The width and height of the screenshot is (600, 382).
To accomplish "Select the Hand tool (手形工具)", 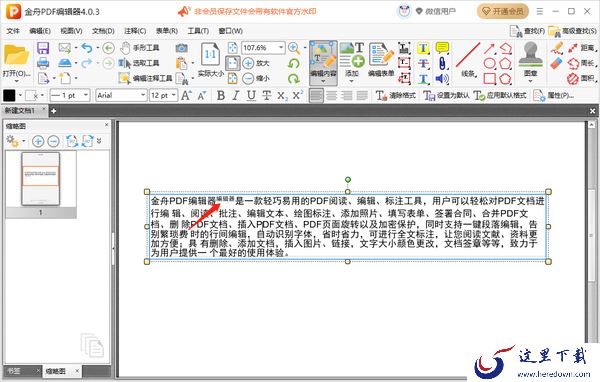I will click(x=139, y=48).
